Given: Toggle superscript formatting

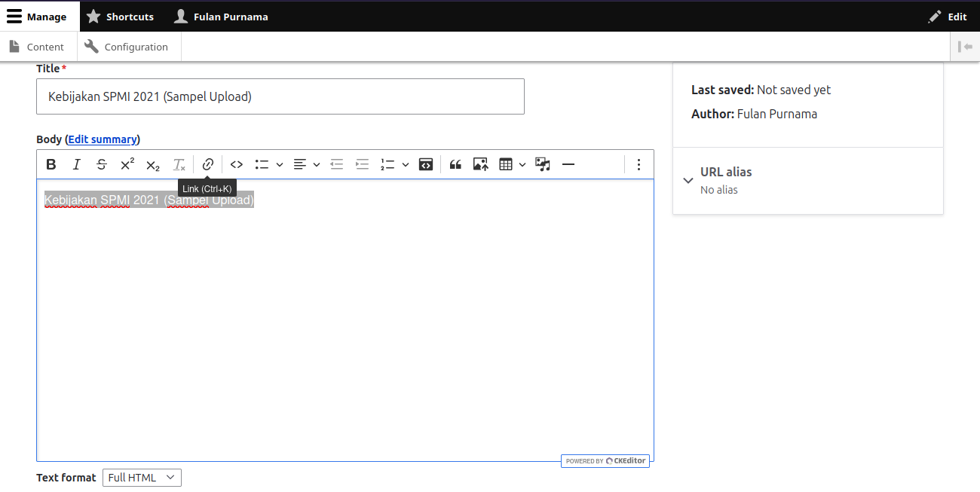Looking at the screenshot, I should (127, 164).
